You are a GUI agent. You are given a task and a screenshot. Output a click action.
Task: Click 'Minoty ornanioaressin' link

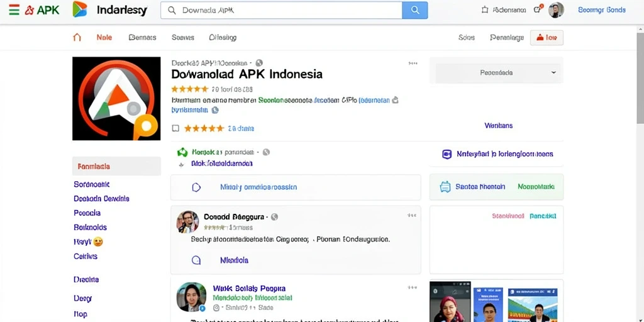[x=258, y=187]
